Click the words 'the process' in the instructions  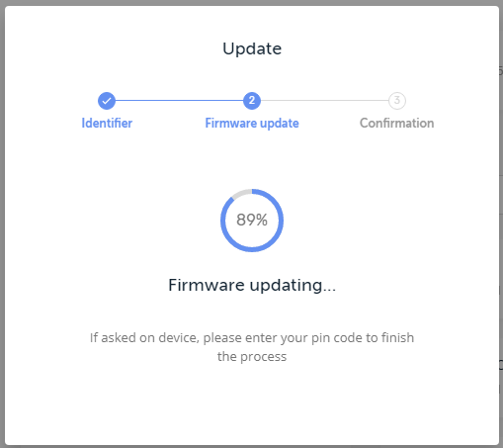pyautogui.click(x=252, y=357)
